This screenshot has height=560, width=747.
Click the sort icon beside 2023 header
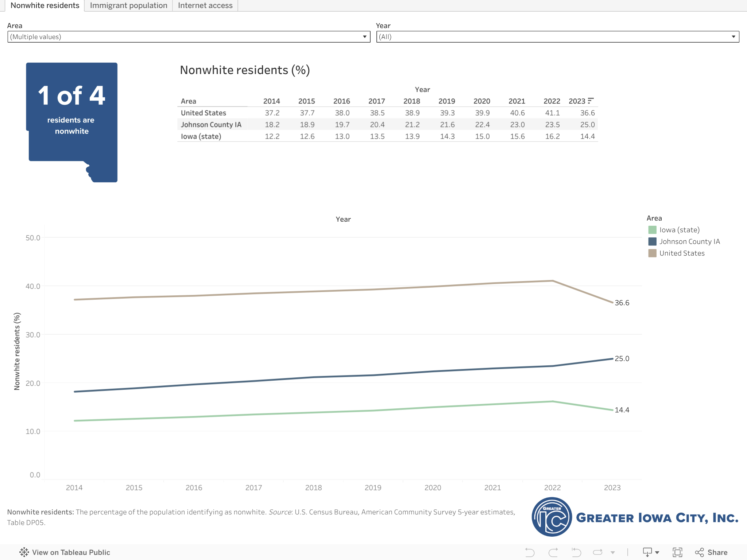click(x=591, y=101)
